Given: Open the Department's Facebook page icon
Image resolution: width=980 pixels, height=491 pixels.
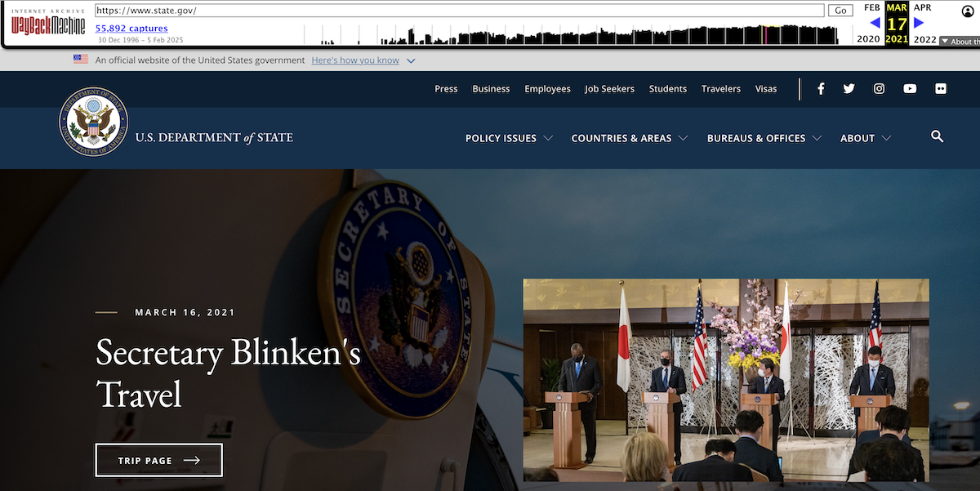Looking at the screenshot, I should pos(820,88).
